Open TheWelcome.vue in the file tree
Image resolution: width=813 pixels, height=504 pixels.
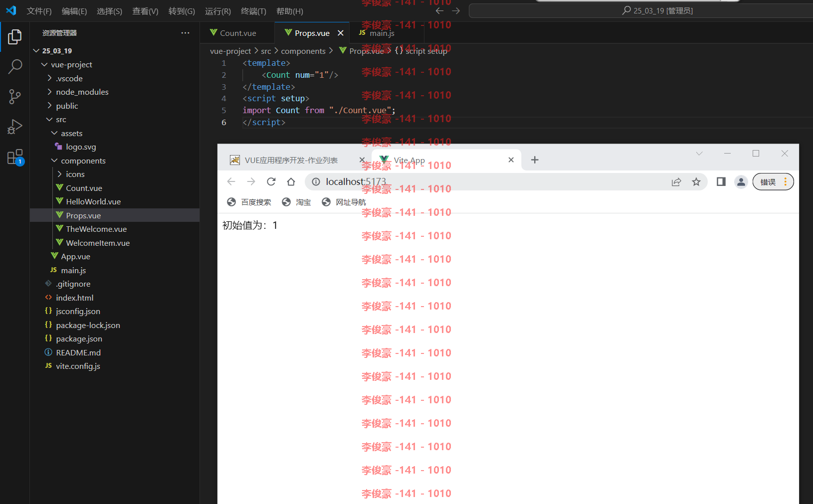click(115, 229)
